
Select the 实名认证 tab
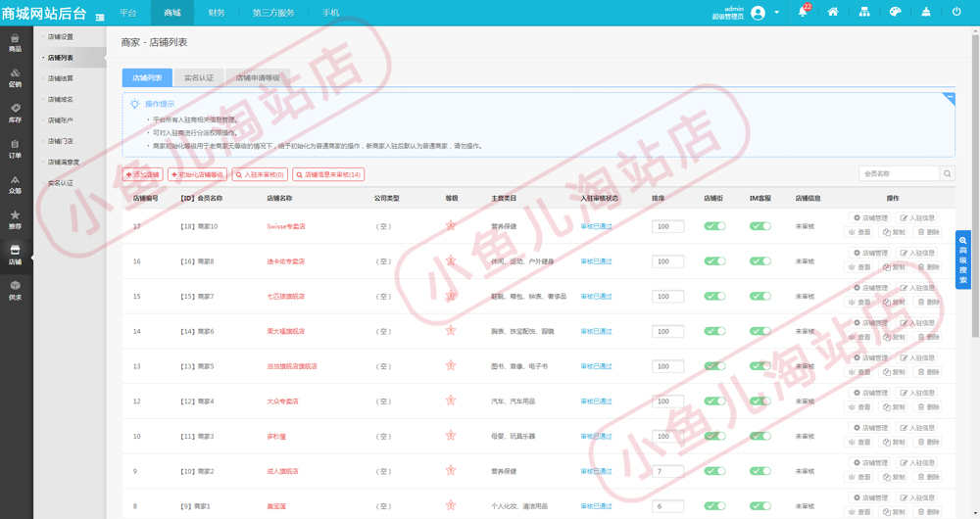pyautogui.click(x=199, y=77)
